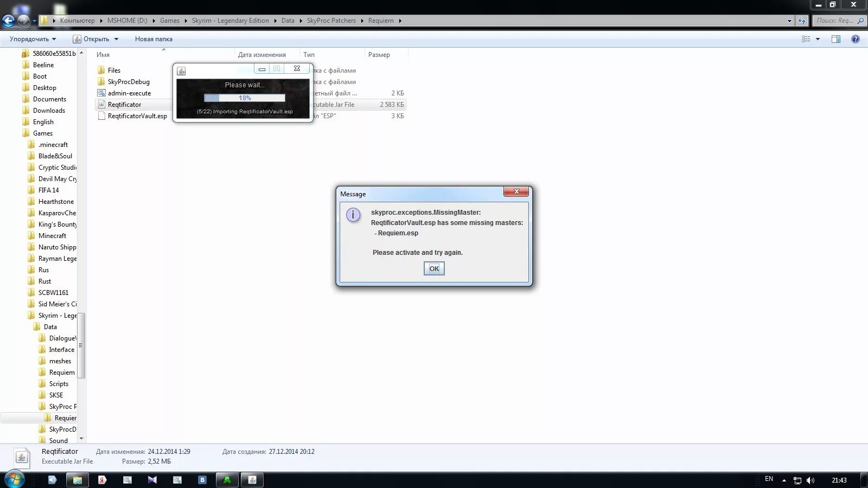Screen dimensions: 868x488
Task: Open the Упорядочить menu
Action: tap(33, 39)
